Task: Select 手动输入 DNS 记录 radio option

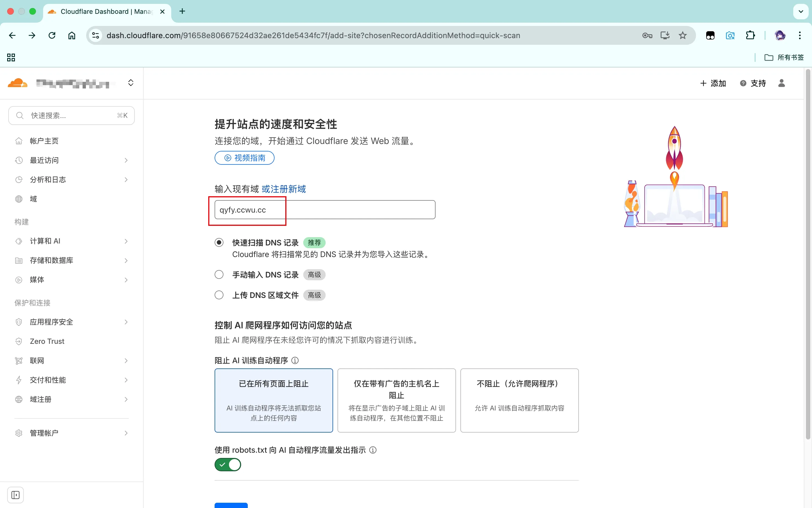Action: pos(219,275)
